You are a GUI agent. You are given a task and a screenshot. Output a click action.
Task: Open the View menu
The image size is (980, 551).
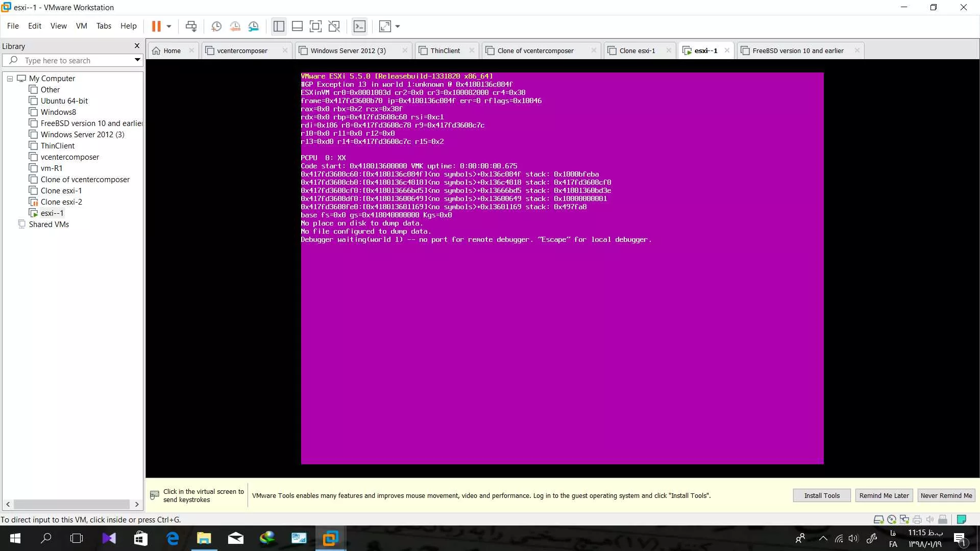point(58,26)
